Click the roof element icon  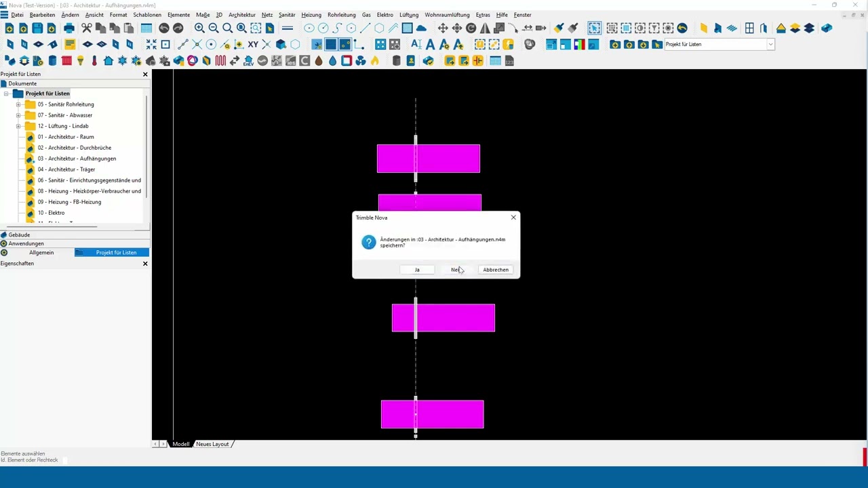click(781, 28)
